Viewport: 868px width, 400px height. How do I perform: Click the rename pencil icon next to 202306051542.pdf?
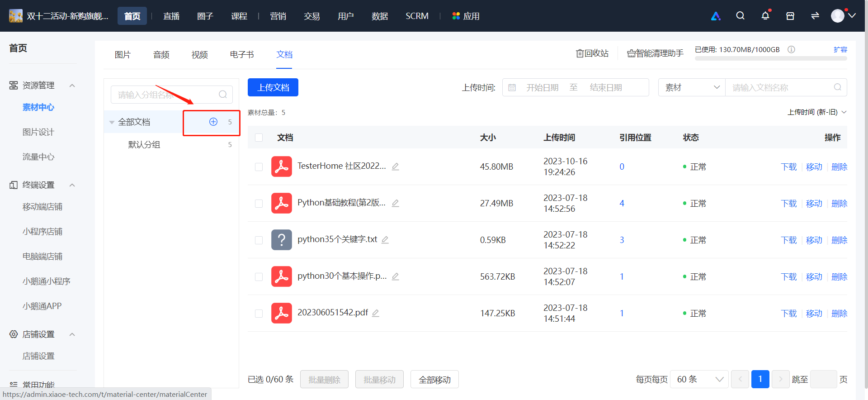click(375, 313)
